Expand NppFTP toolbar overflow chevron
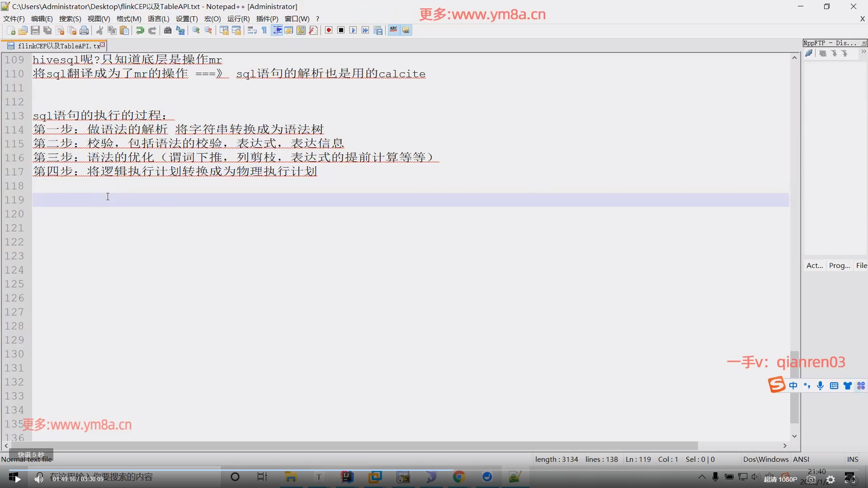Viewport: 868px width, 488px height. (863, 52)
